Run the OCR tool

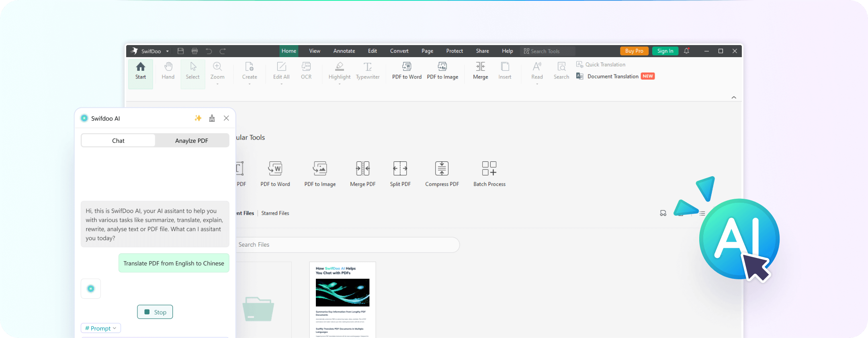306,71
